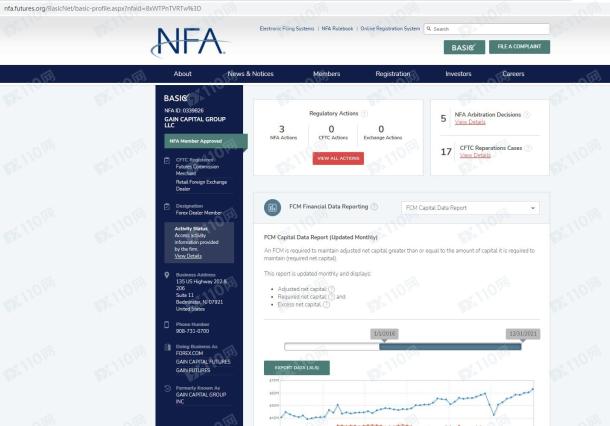
Task: Click the Retail Foreign Exchange Dealer text
Action: pyautogui.click(x=201, y=186)
